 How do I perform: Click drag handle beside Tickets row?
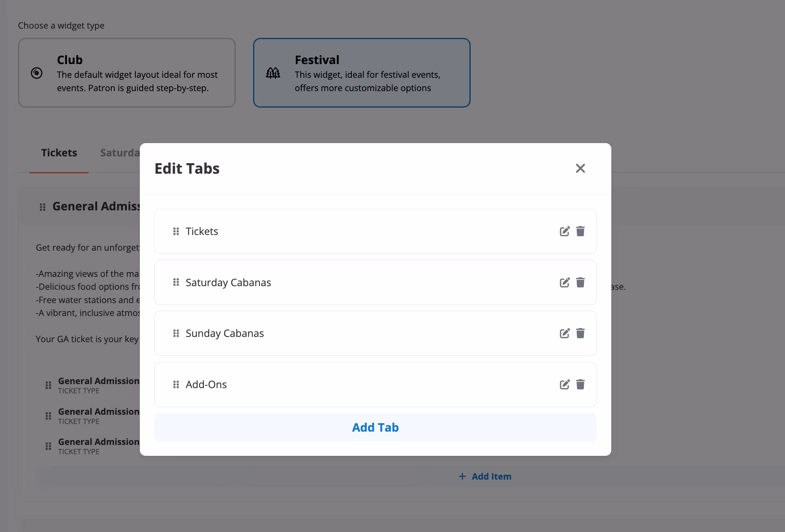click(x=176, y=231)
